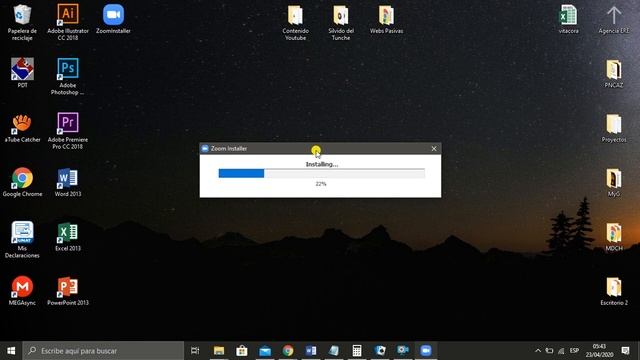This screenshot has height=360, width=640.
Task: Switch to Zoom in the taskbar
Action: tap(426, 351)
